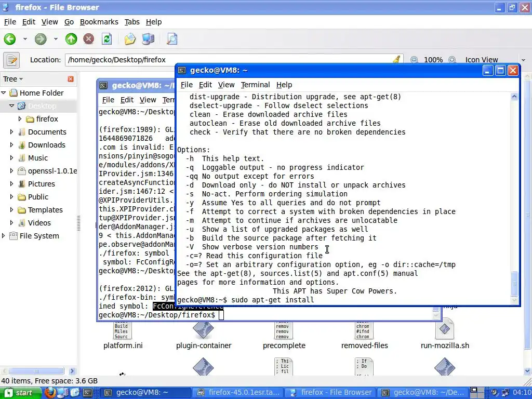The width and height of the screenshot is (532, 399).
Task: Click the network tray icon
Action: coord(505,393)
